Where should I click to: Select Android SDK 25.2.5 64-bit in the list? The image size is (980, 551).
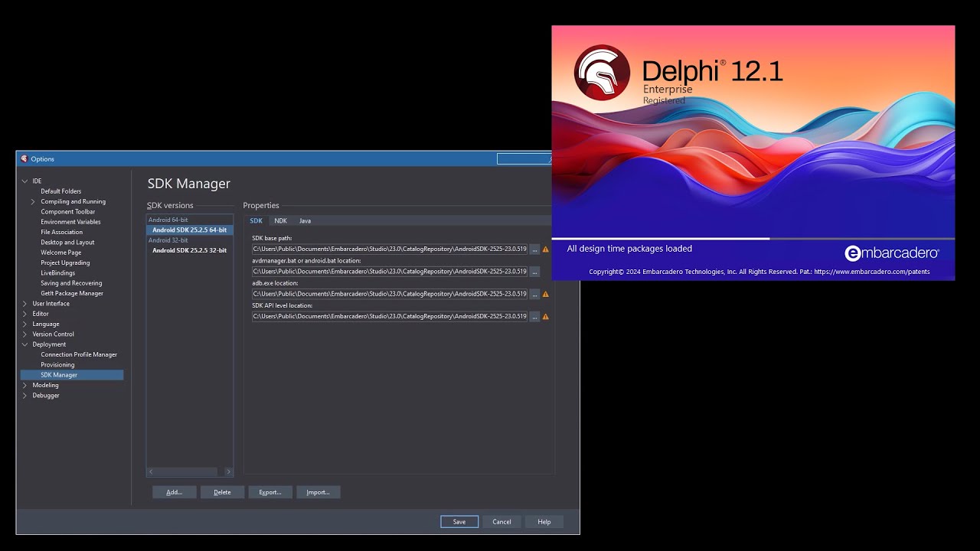point(190,230)
